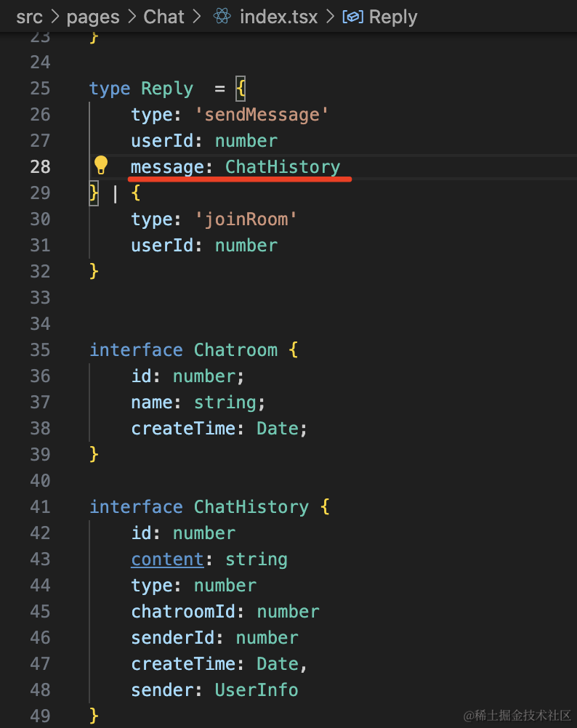
Task: Expand the Chat breadcrumb folder
Action: pos(164,16)
